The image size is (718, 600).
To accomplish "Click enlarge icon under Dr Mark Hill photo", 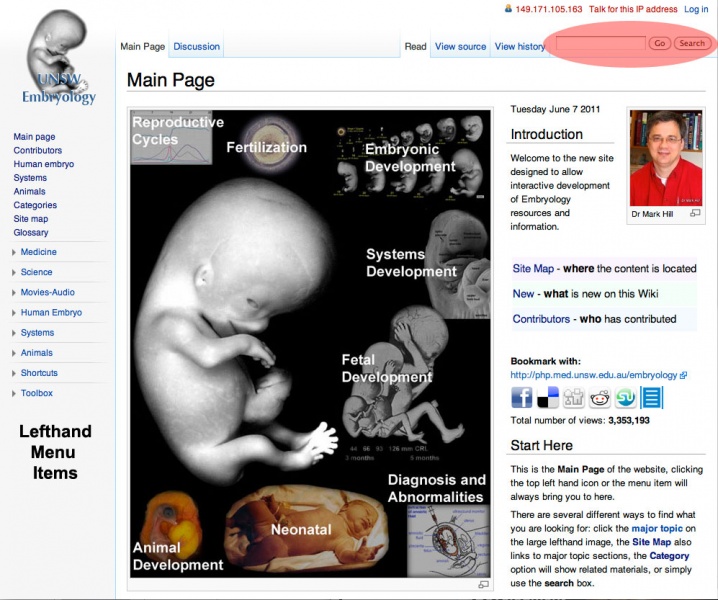I will click(695, 213).
